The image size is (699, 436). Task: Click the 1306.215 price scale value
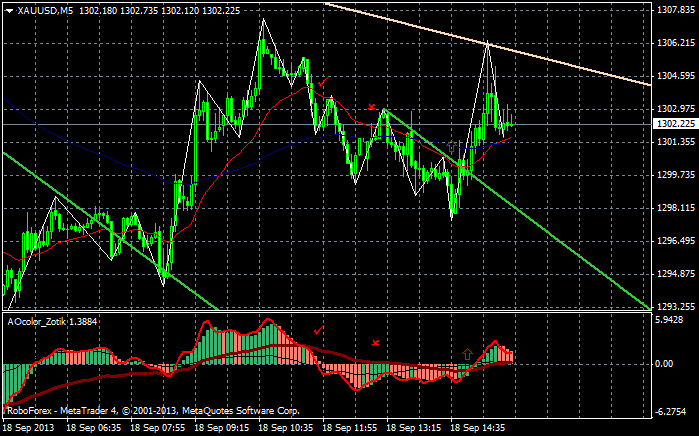point(676,43)
